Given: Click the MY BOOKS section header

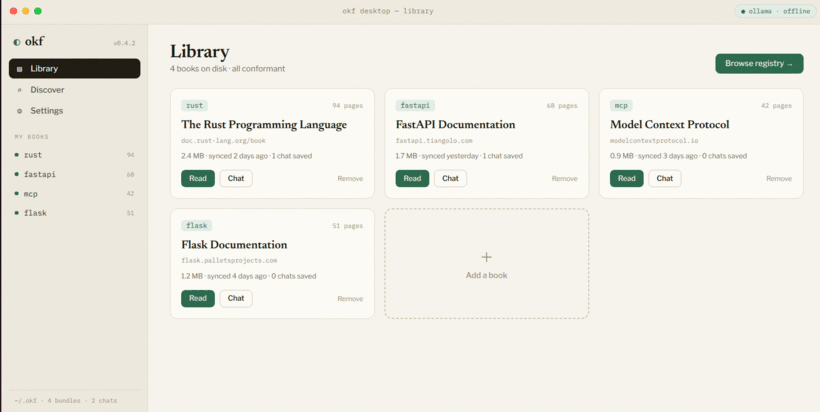Looking at the screenshot, I should click(x=31, y=137).
